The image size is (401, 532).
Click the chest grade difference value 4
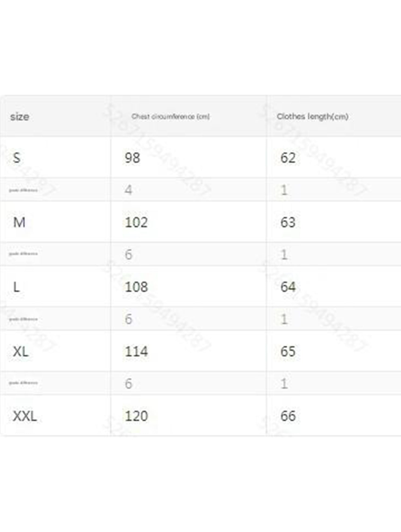coord(129,190)
